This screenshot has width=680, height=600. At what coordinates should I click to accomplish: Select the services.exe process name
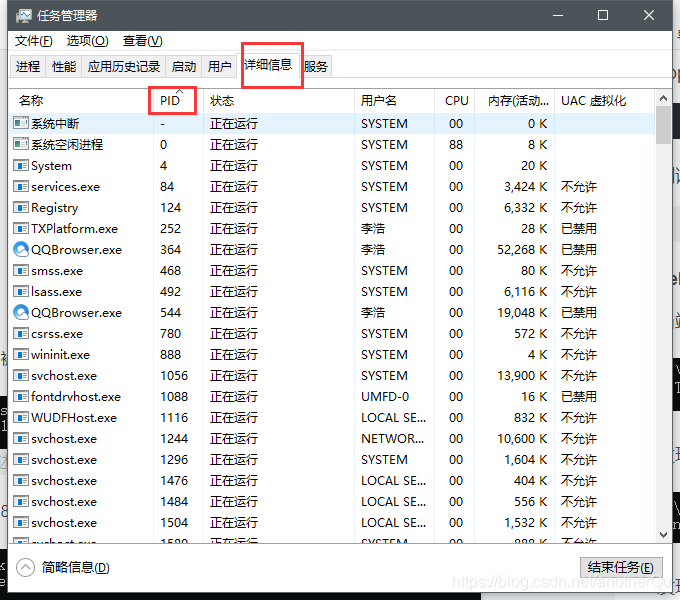65,186
